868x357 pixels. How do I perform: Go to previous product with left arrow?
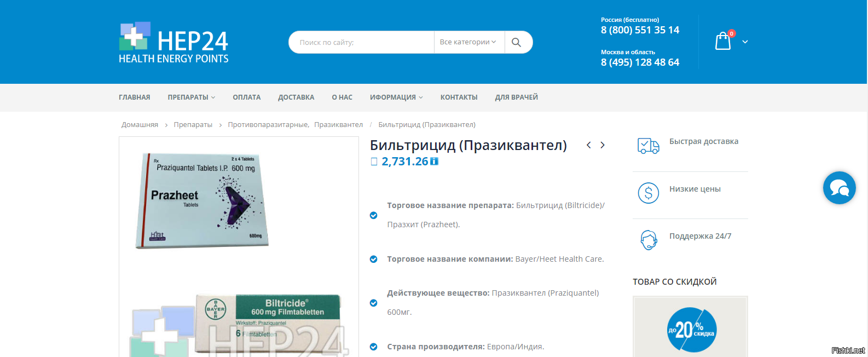[x=589, y=145]
